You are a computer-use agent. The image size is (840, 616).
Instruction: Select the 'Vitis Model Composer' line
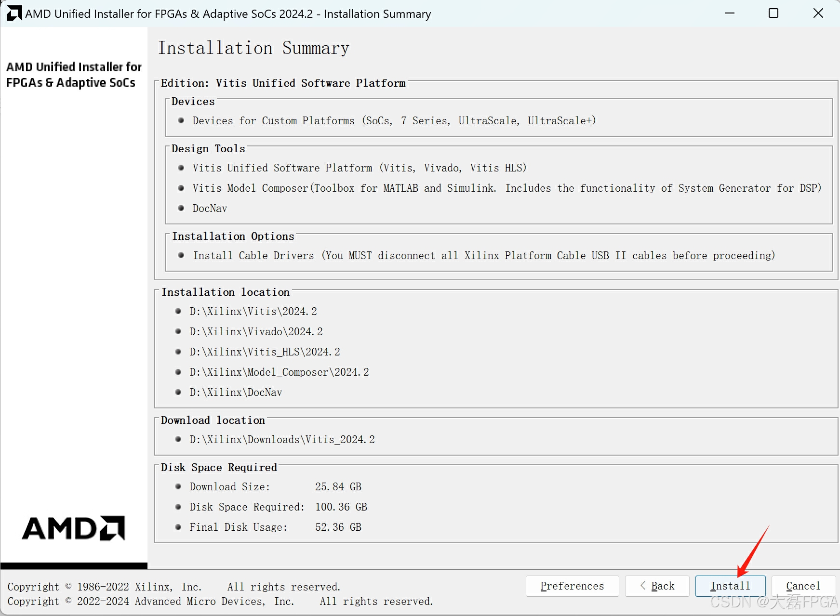(507, 188)
